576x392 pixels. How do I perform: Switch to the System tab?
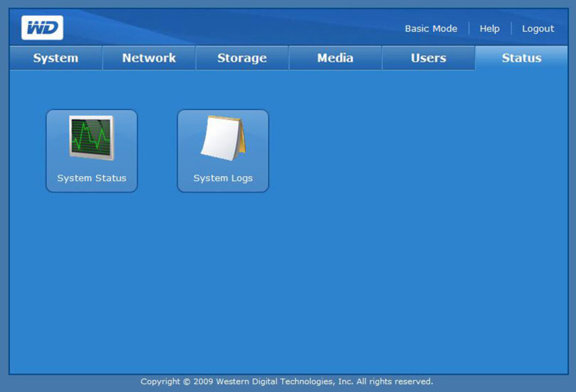(x=55, y=58)
